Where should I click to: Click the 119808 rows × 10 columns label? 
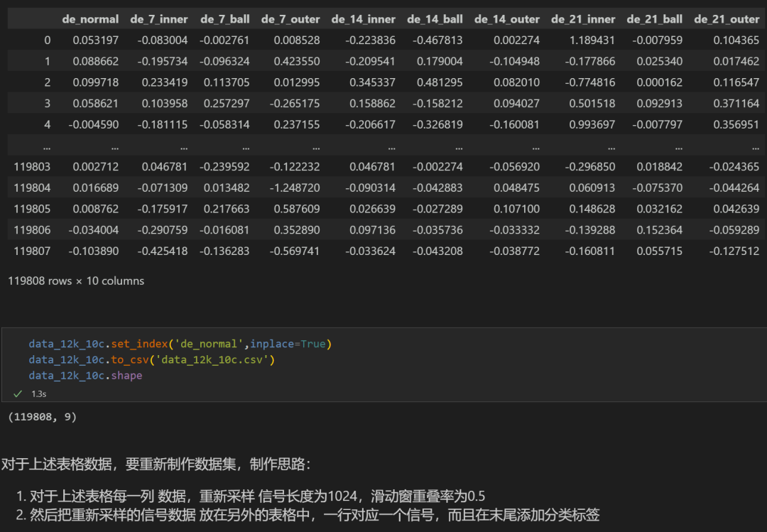pyautogui.click(x=75, y=281)
